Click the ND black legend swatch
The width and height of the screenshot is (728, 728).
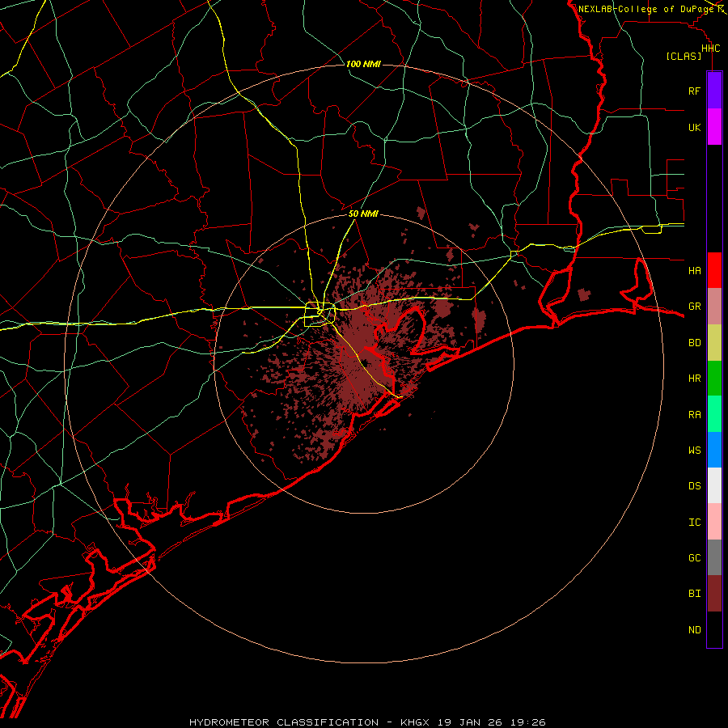pyautogui.click(x=714, y=629)
